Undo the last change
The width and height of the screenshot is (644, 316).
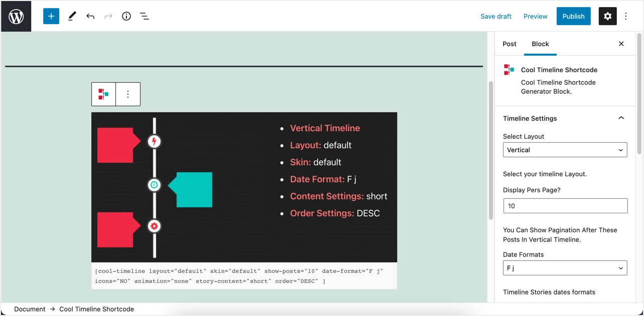click(90, 16)
